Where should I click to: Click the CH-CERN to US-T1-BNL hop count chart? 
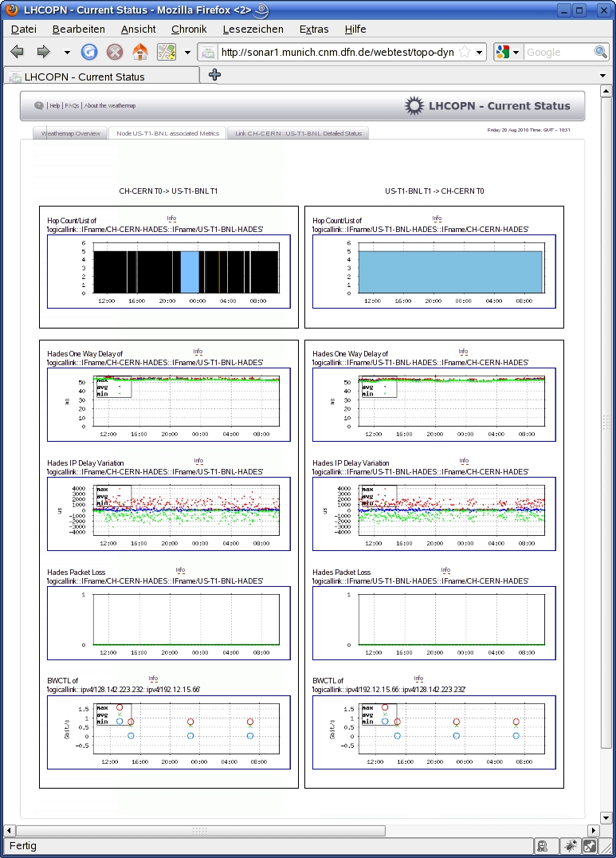pyautogui.click(x=168, y=271)
